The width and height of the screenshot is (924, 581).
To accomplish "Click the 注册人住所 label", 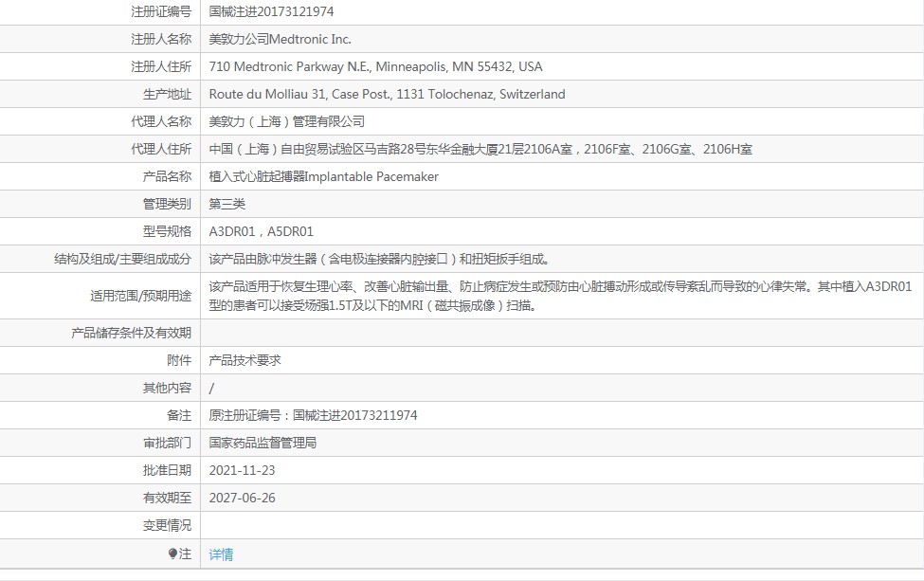I will [161, 66].
